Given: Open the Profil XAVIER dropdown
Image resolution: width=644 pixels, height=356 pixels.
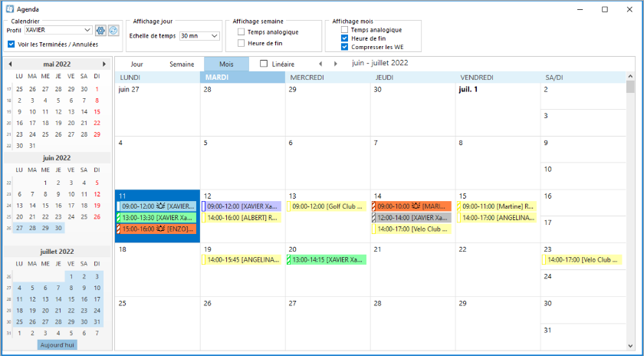Looking at the screenshot, I should pyautogui.click(x=58, y=30).
